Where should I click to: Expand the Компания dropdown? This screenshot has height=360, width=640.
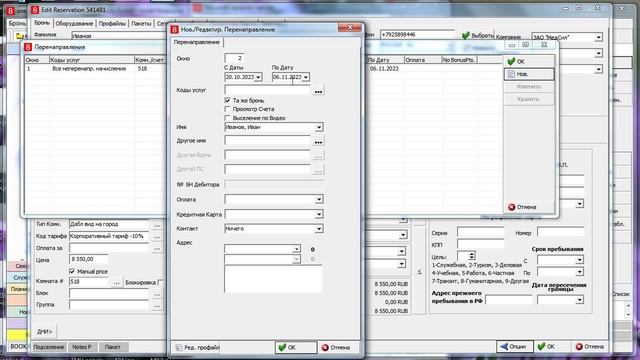coord(598,37)
